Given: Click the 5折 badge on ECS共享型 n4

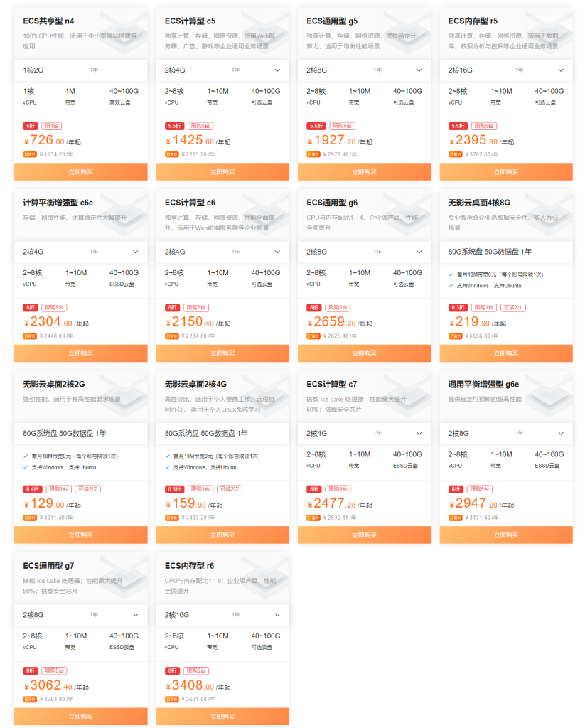Looking at the screenshot, I should pos(31,126).
